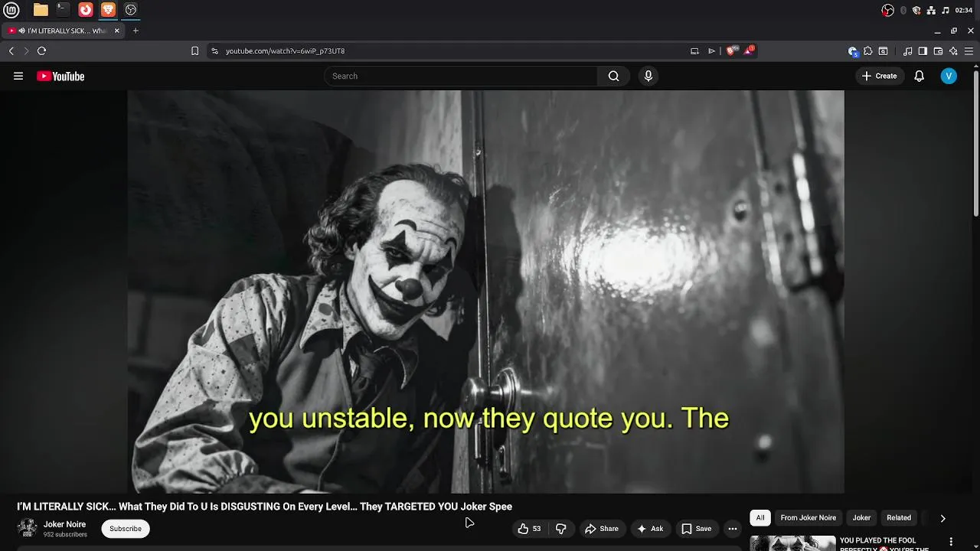Go to the YouTube home logo
This screenshot has height=551, width=980.
tap(60, 76)
